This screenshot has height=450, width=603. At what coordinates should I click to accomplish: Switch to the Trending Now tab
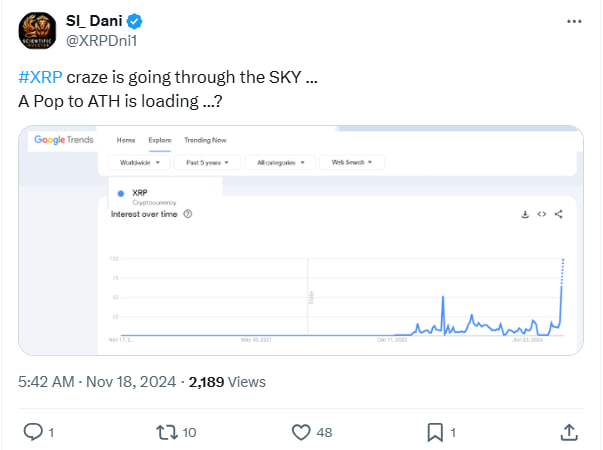coord(205,140)
